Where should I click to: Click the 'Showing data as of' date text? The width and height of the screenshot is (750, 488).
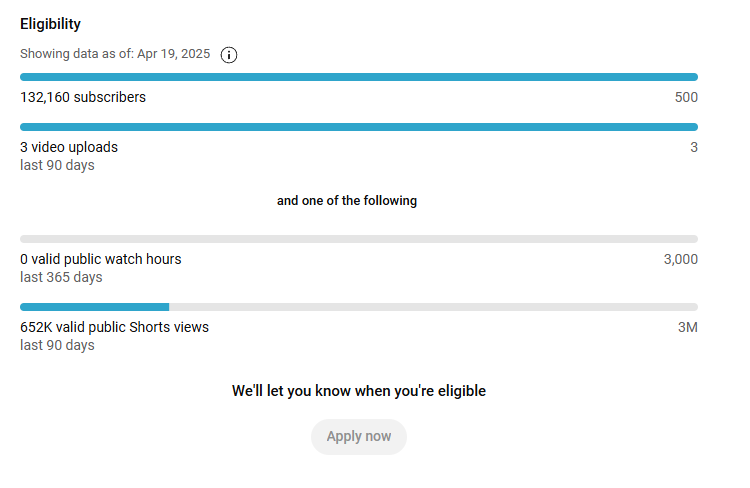coord(115,54)
